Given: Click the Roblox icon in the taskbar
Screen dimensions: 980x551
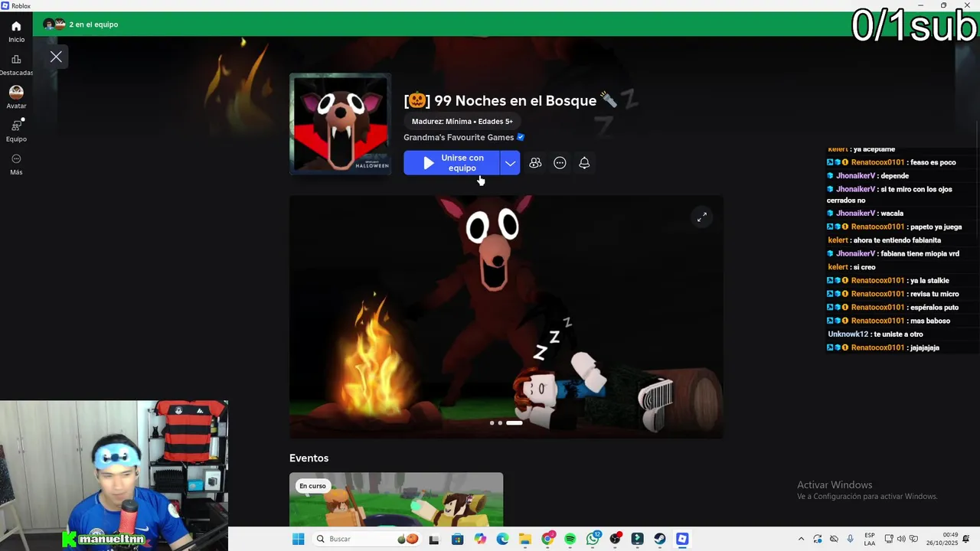Looking at the screenshot, I should tap(682, 539).
